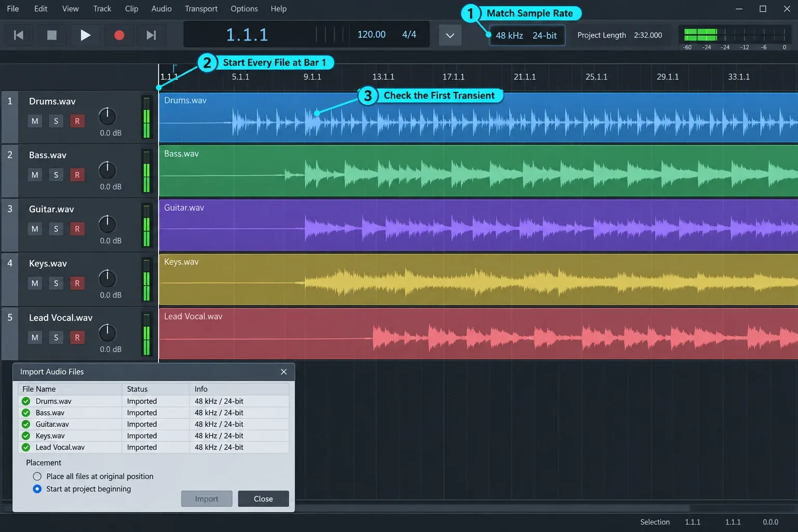The image size is (798, 532).
Task: Mute the Lead Vocal.wav track
Action: pyautogui.click(x=35, y=337)
